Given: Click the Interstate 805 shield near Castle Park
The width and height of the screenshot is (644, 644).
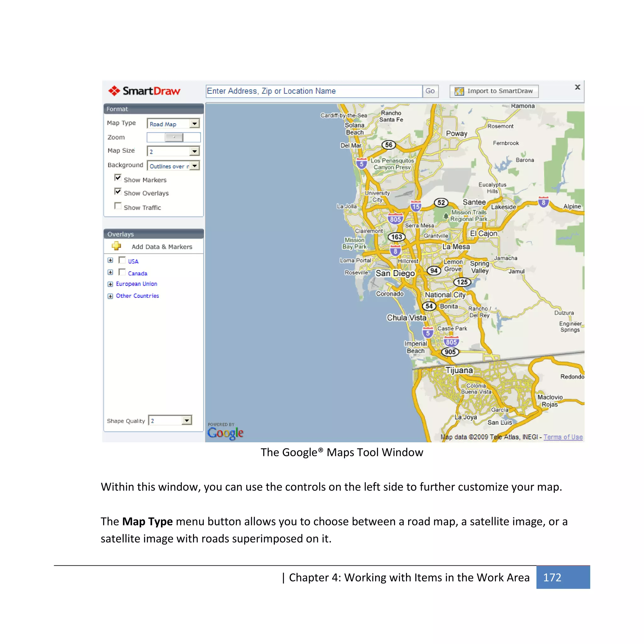Looking at the screenshot, I should [x=451, y=341].
